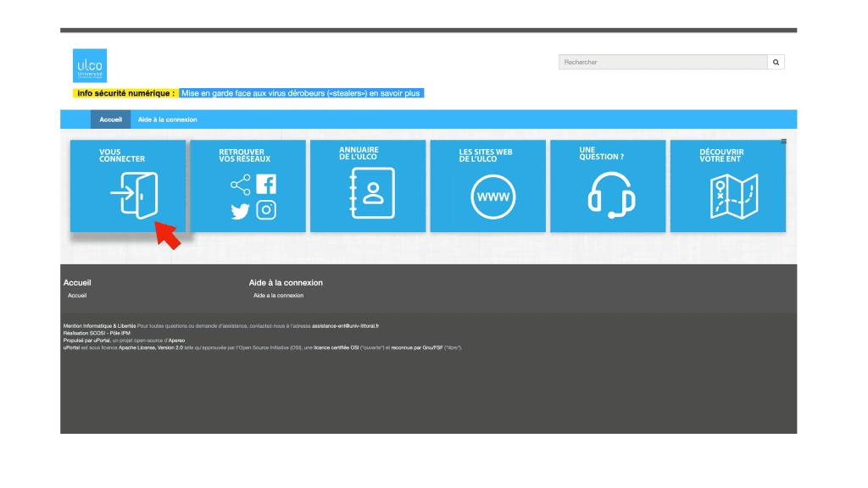Open the Apache License, Version 2.0 link

pos(151,348)
